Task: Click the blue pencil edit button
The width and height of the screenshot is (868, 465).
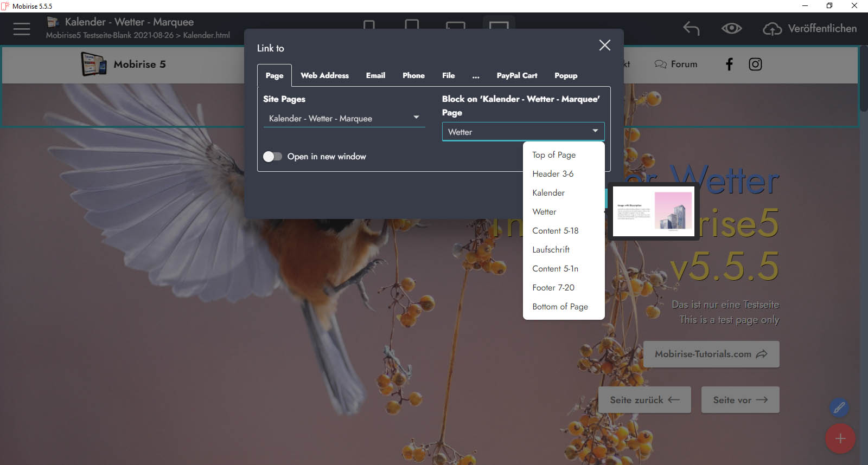Action: click(839, 407)
